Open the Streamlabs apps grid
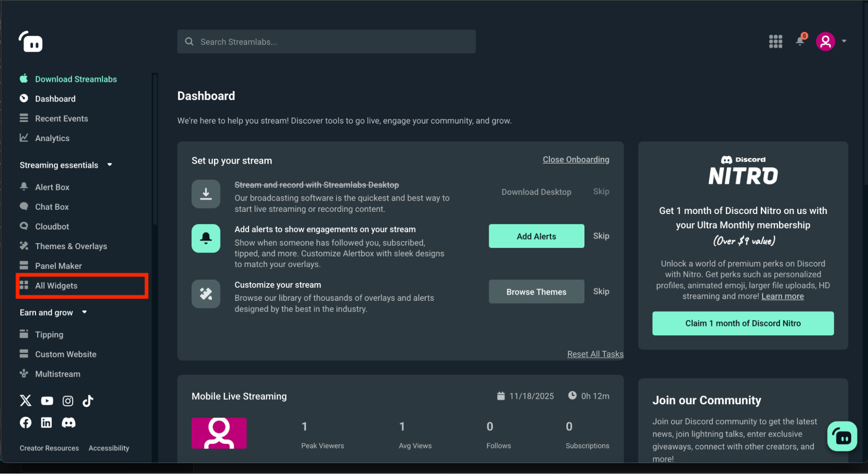The width and height of the screenshot is (868, 474). (x=776, y=41)
